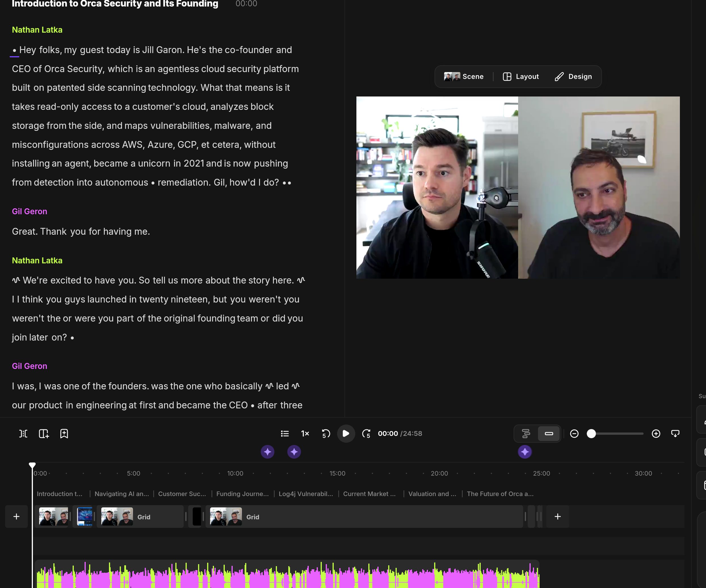The width and height of the screenshot is (706, 588).
Task: Select the 'Valuation and ...' chapter
Action: click(432, 494)
